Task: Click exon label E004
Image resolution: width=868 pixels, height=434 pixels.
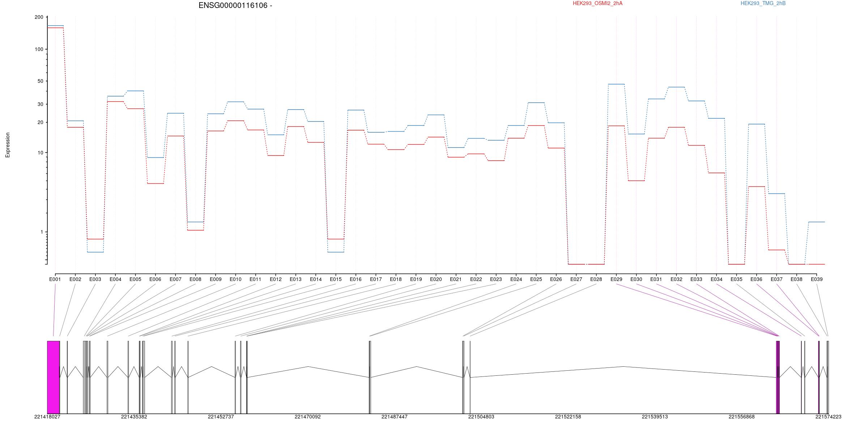Action: pyautogui.click(x=115, y=279)
